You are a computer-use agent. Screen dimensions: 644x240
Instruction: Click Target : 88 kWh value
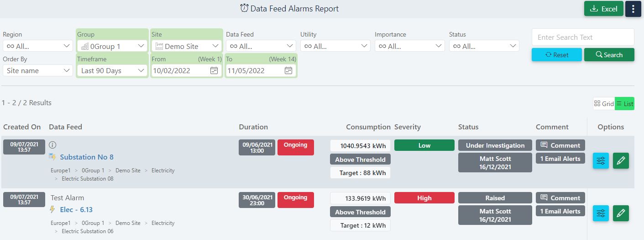pos(361,173)
